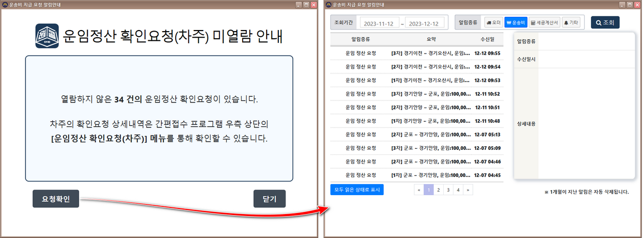Go to the next pages with » arrow

pyautogui.click(x=468, y=190)
